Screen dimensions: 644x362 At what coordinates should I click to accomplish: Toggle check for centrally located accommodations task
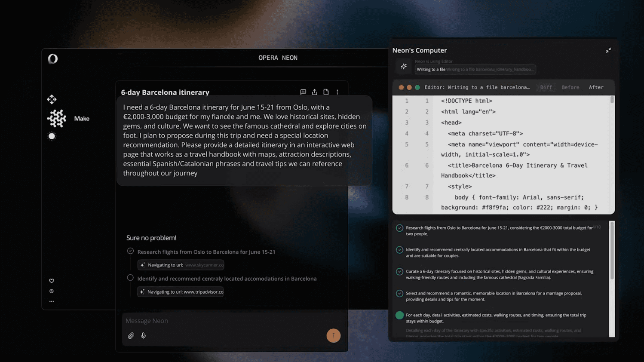[399, 250]
